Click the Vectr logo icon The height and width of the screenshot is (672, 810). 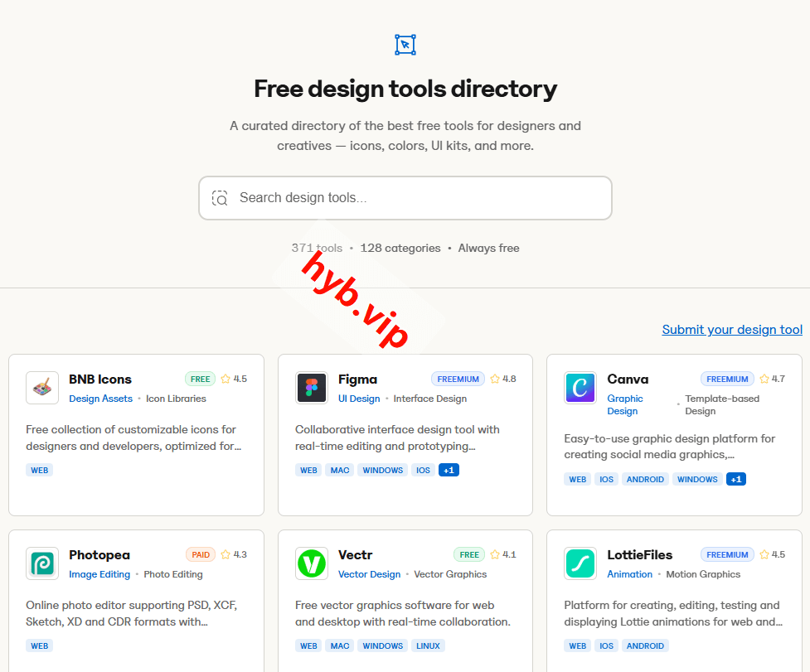tap(311, 563)
